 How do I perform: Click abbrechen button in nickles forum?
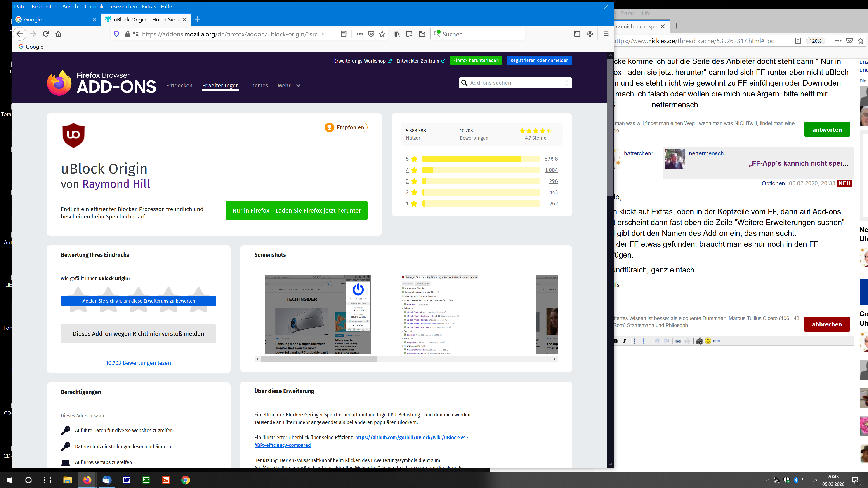click(x=827, y=324)
